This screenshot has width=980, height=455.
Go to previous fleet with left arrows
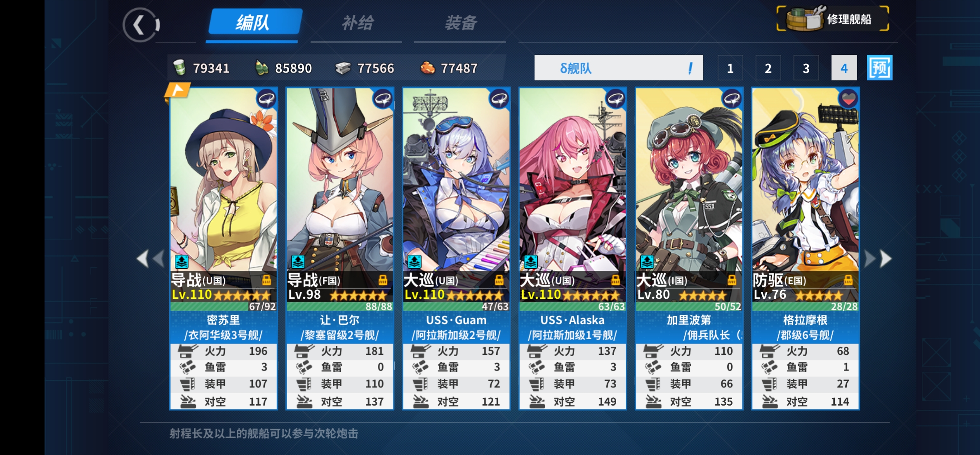click(150, 259)
